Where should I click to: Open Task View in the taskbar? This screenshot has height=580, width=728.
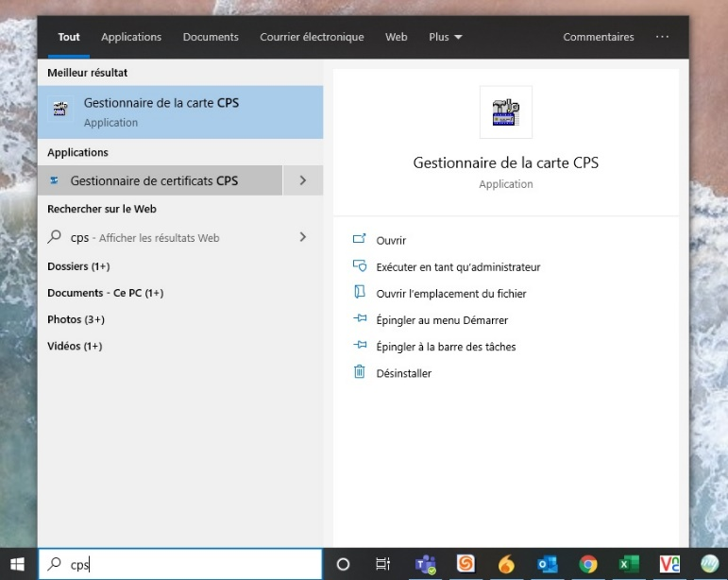click(x=383, y=564)
